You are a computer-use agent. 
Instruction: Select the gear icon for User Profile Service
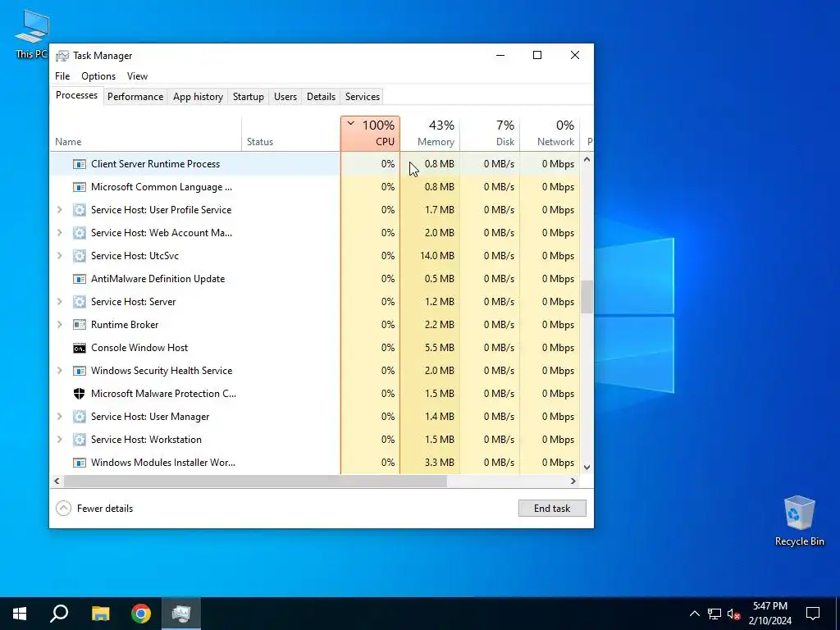click(x=80, y=210)
